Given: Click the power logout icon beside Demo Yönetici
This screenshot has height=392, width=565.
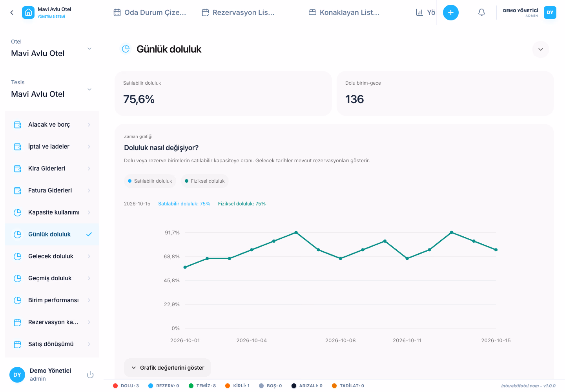Looking at the screenshot, I should [90, 375].
